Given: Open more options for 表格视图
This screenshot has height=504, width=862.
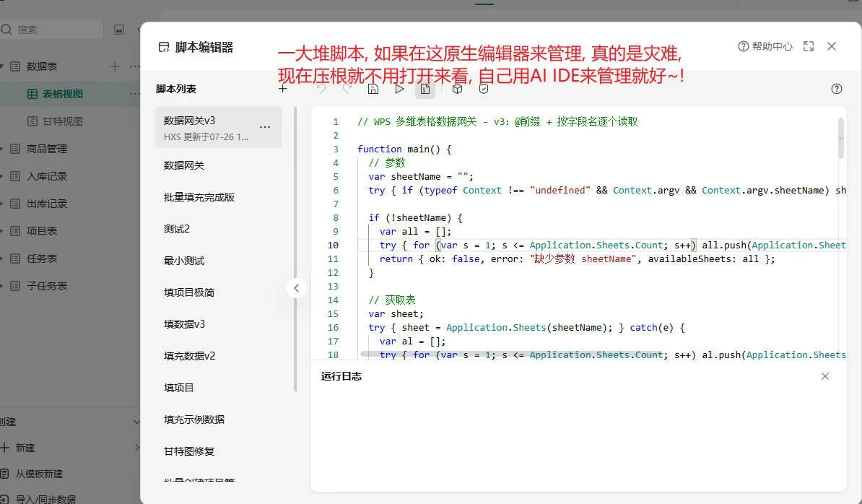Looking at the screenshot, I should click(x=135, y=93).
